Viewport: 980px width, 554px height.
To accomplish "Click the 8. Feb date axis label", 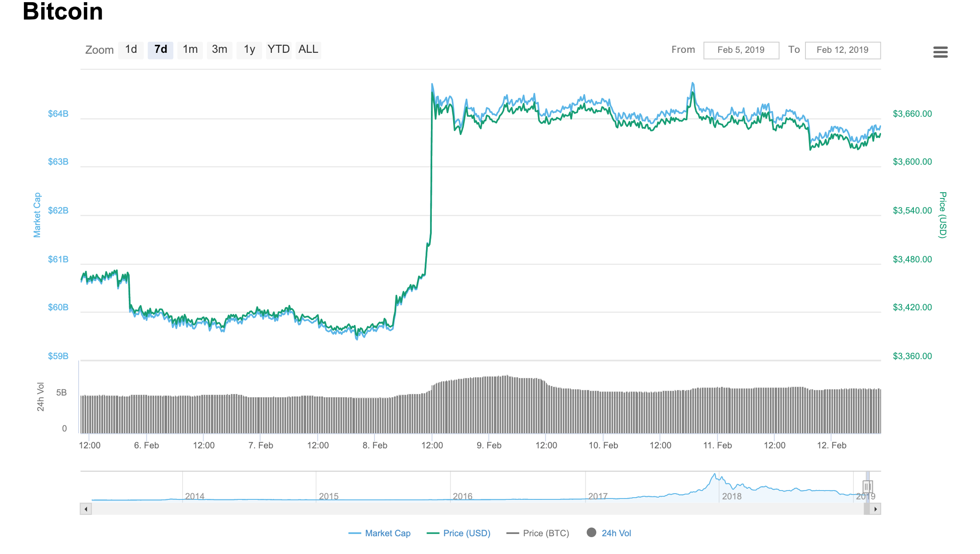I will (x=375, y=445).
